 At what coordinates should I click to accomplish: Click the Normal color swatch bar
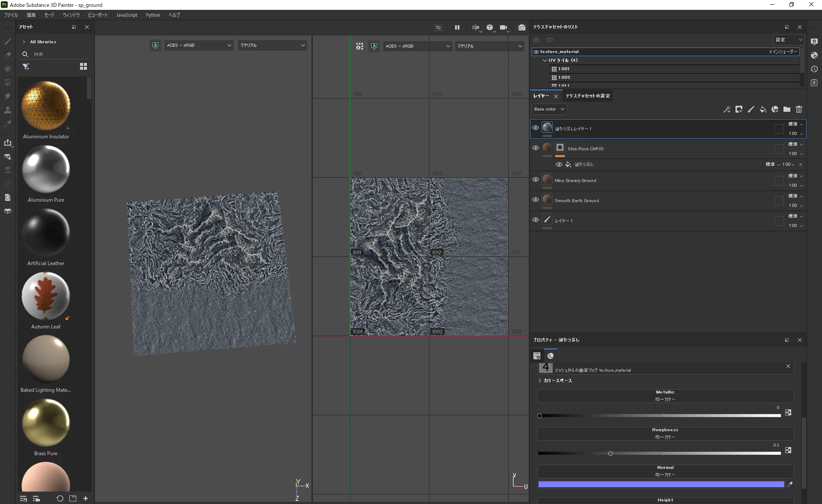click(x=661, y=484)
